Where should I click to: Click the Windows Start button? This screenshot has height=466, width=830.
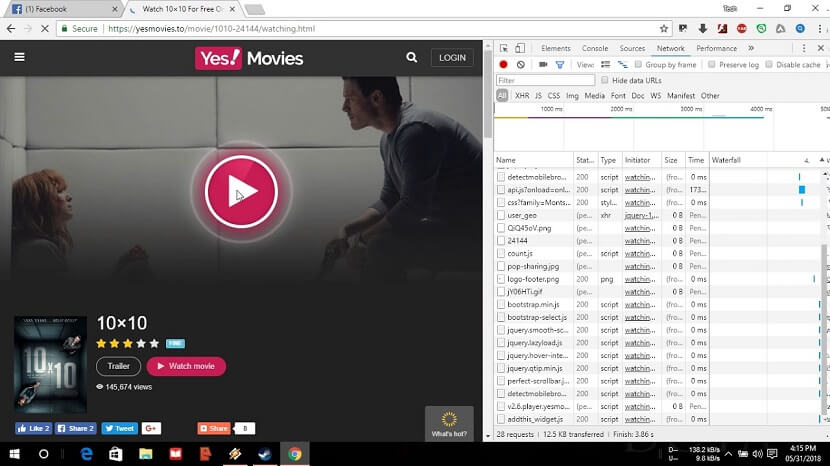click(x=15, y=454)
